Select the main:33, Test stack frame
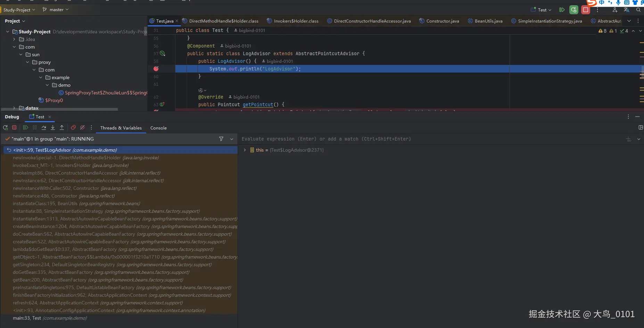This screenshot has height=328, width=644. 119,318
